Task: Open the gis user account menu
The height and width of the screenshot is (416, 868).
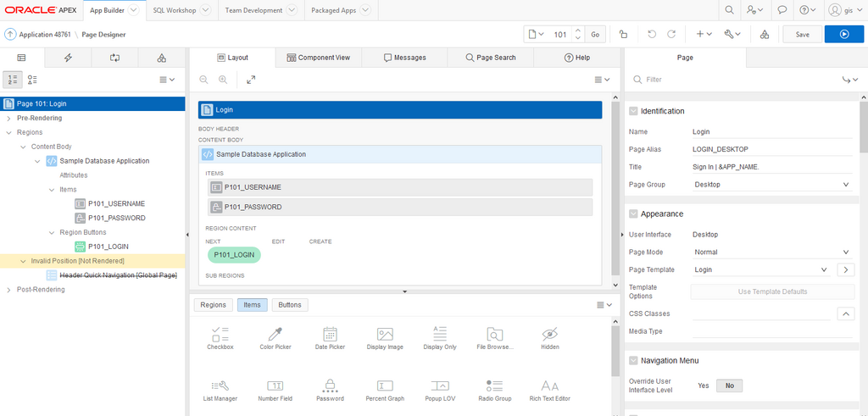Action: (x=843, y=10)
